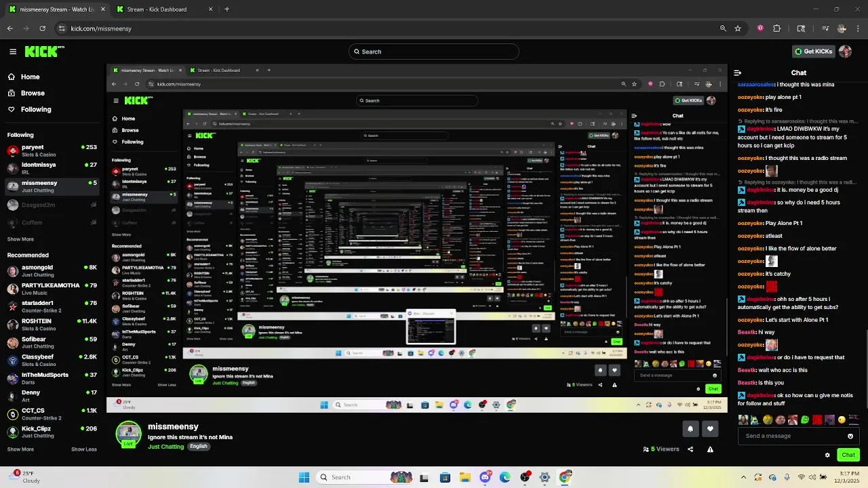
Task: Select the green blob emote in chat emote row
Action: click(x=805, y=420)
